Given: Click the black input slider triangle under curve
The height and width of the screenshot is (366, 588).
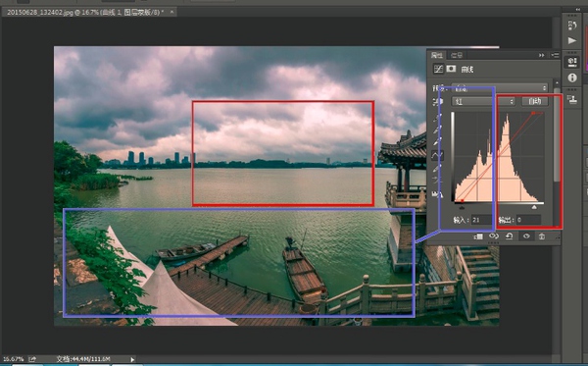Looking at the screenshot, I should tap(462, 207).
